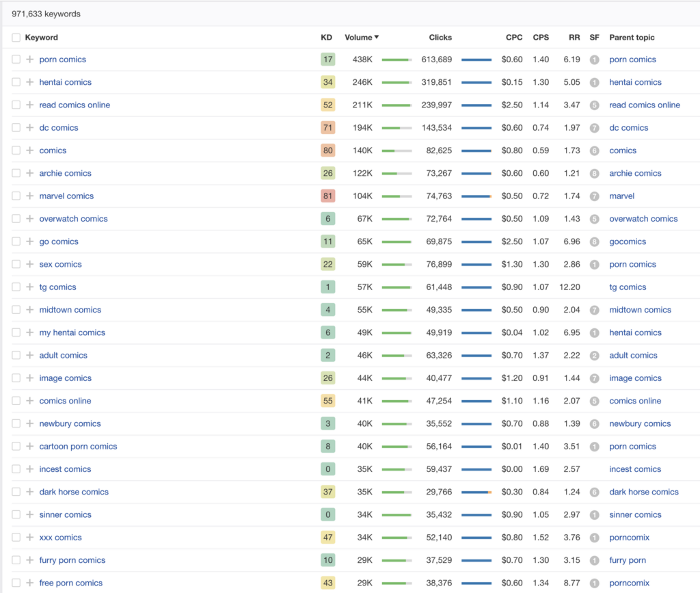This screenshot has height=593, width=700.
Task: Add midtown comics via plus icon
Action: point(30,310)
